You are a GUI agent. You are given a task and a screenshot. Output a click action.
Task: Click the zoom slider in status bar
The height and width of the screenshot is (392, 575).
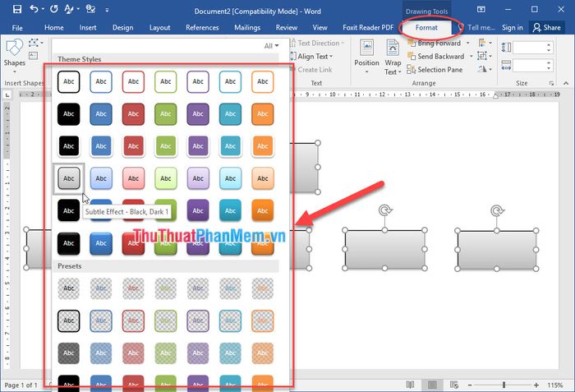pos(503,385)
